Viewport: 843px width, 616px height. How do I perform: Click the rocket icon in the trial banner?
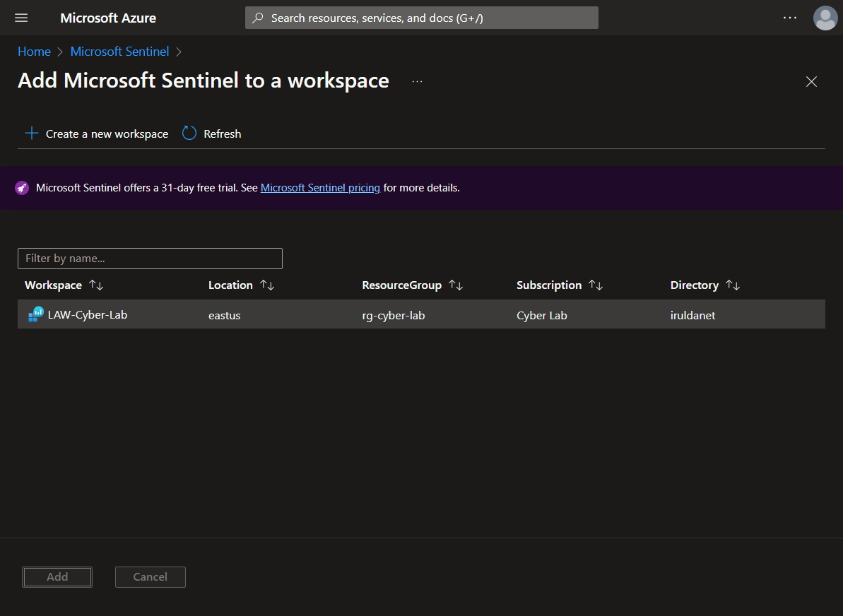(x=22, y=188)
